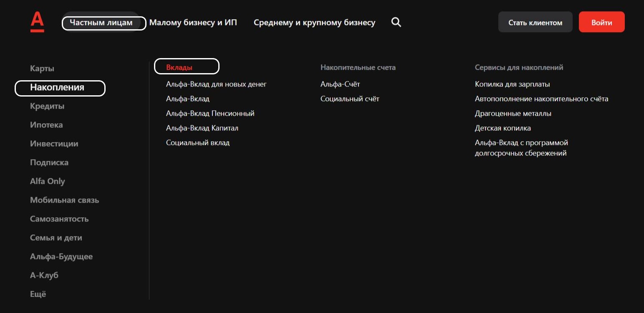Go to the Ипотека category
Screen dimensions: 644x313
(46, 125)
